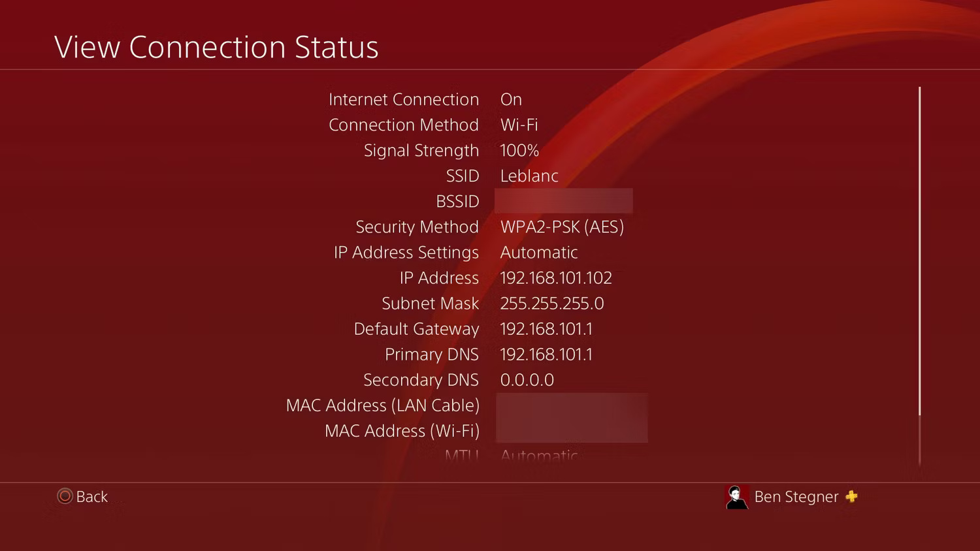The height and width of the screenshot is (551, 980).
Task: Click the Primary DNS address value
Action: click(x=546, y=354)
